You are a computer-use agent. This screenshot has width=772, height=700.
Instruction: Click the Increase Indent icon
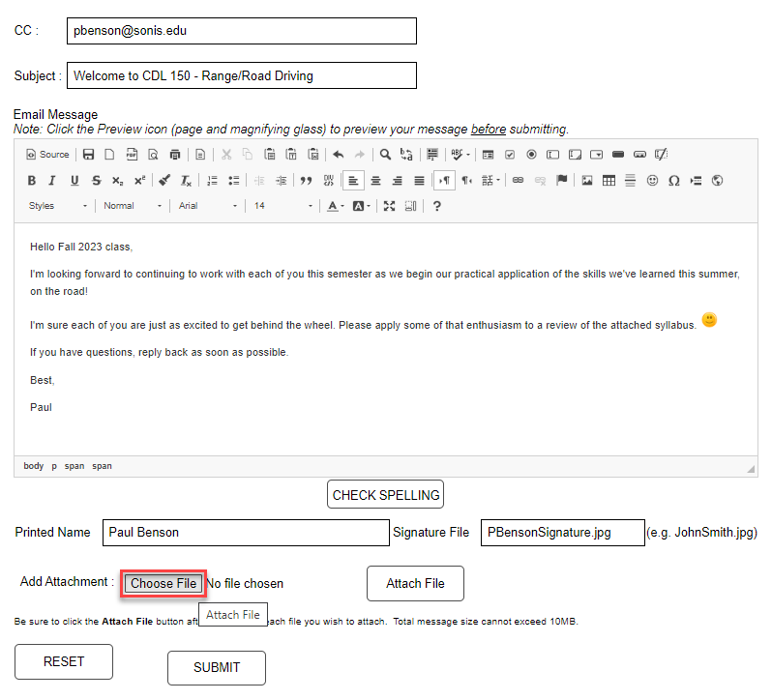(x=281, y=181)
